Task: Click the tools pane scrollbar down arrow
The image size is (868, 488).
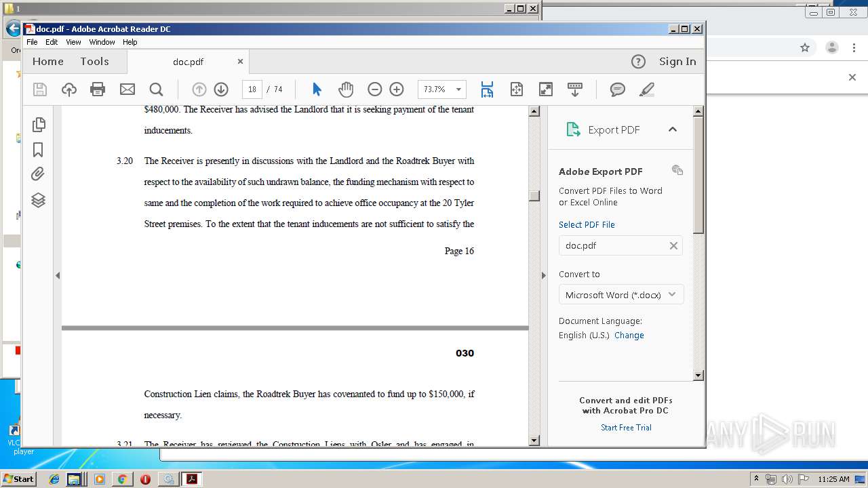Action: (698, 375)
